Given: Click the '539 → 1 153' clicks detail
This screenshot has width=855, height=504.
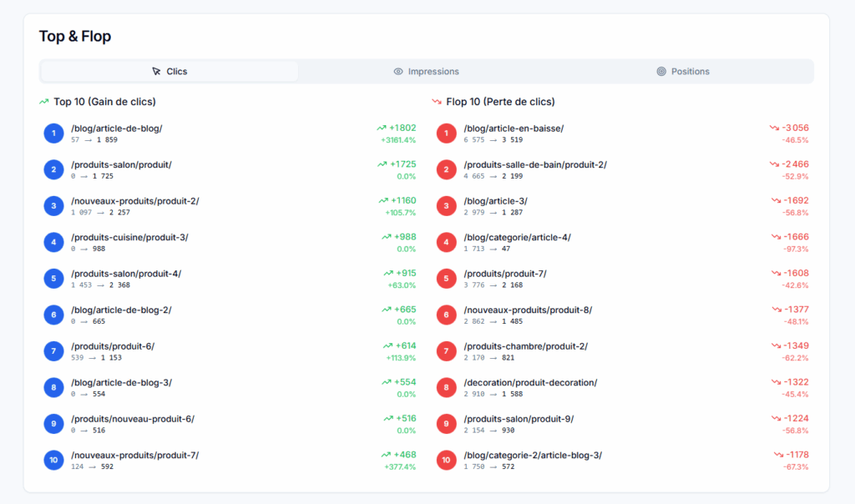Looking at the screenshot, I should coord(97,358).
